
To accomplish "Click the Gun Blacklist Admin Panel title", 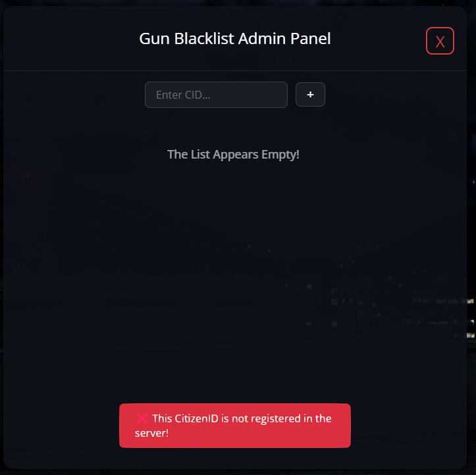I will (x=235, y=39).
